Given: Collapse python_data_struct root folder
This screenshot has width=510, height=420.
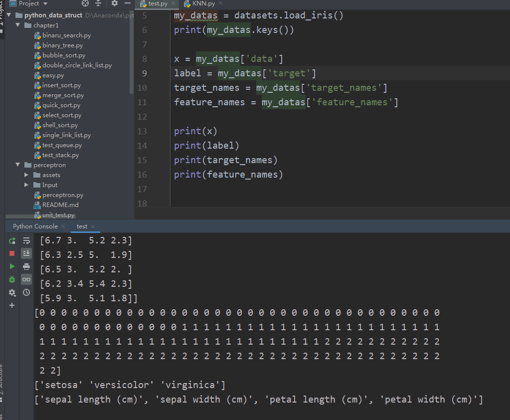Looking at the screenshot, I should coord(9,15).
